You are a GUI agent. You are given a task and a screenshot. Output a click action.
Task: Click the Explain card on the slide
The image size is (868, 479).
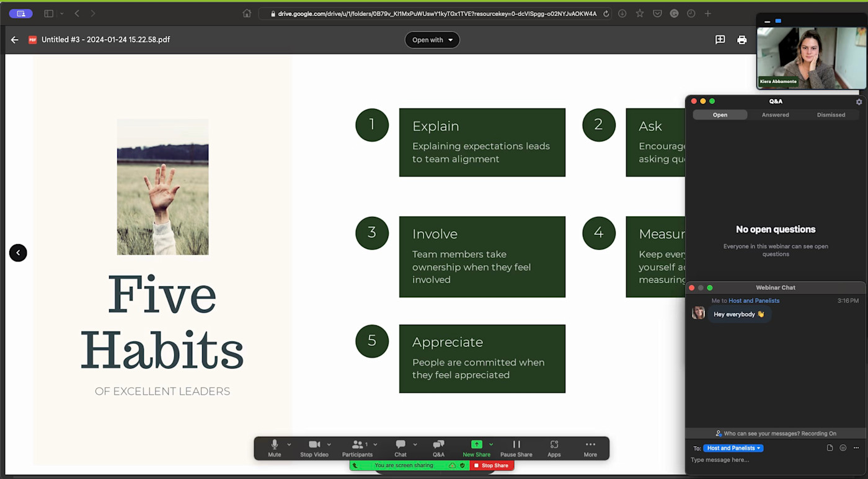(x=482, y=143)
